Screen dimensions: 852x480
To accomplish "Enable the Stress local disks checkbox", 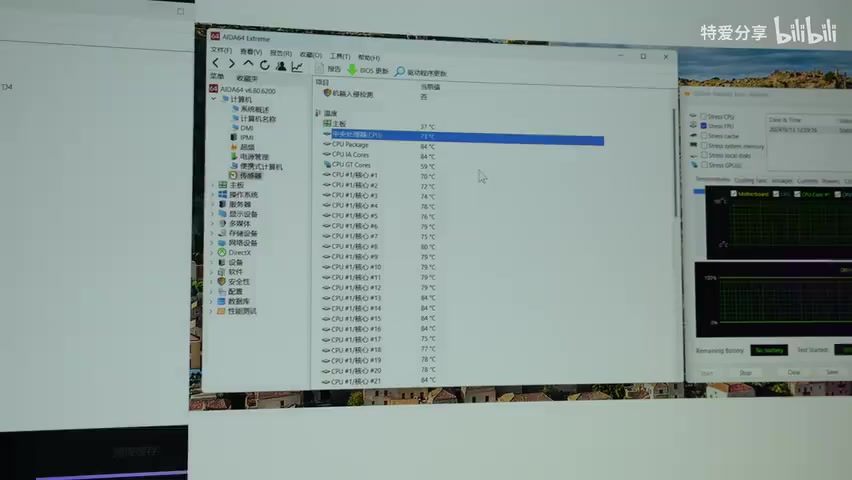I will pos(704,155).
